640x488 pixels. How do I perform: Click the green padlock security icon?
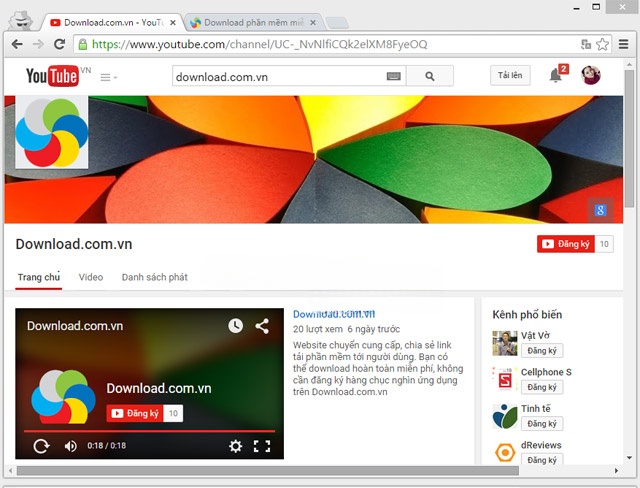(83, 44)
